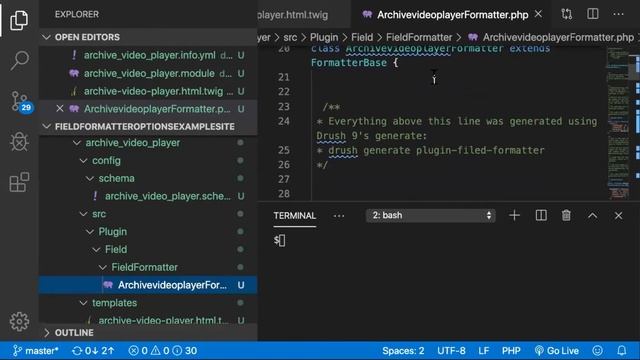Click the master branch indicator

(36, 351)
